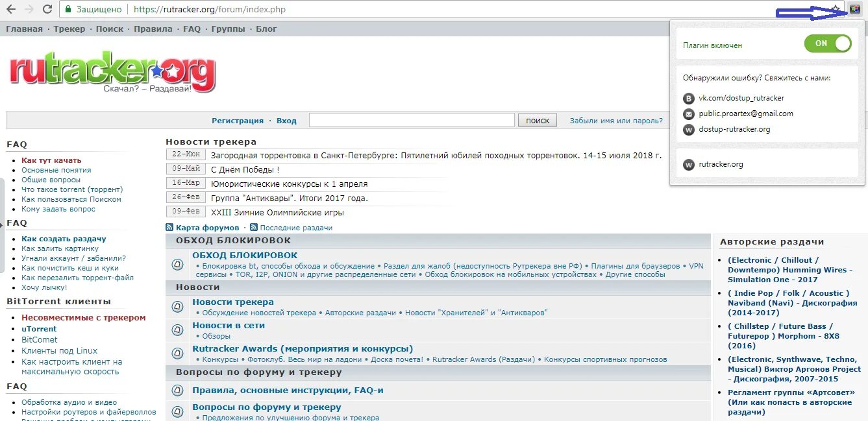Click globe icon beside dostup-rutracker.org
Image resolution: width=868 pixels, height=421 pixels.
(x=689, y=130)
